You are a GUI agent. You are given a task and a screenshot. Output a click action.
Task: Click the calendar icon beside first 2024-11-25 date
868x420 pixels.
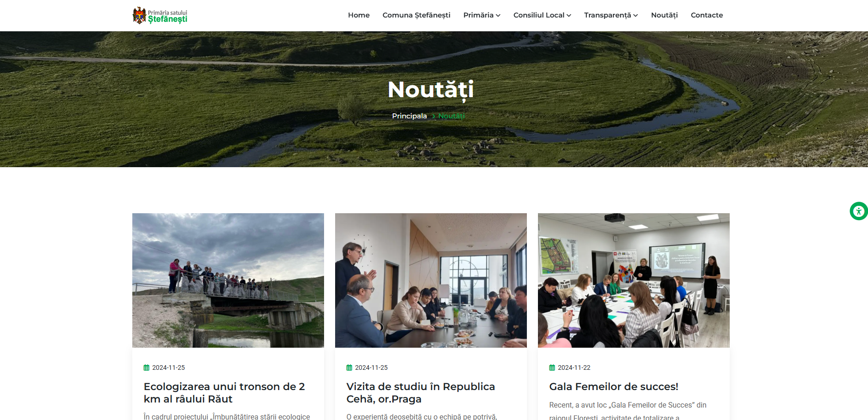147,367
